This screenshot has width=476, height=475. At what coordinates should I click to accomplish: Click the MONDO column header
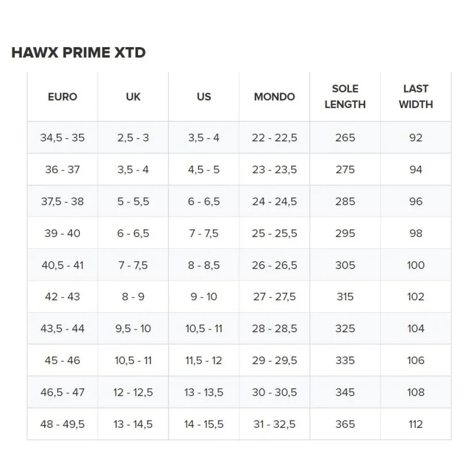[x=274, y=97]
